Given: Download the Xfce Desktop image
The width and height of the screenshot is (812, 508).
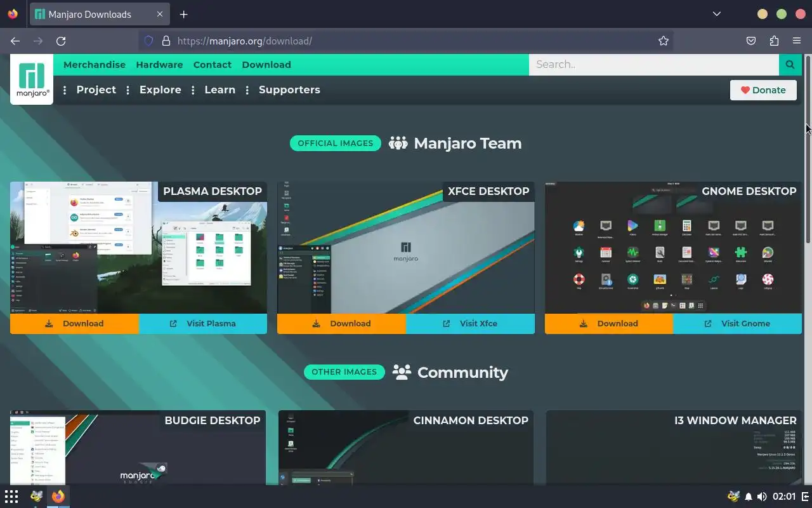Looking at the screenshot, I should point(341,323).
